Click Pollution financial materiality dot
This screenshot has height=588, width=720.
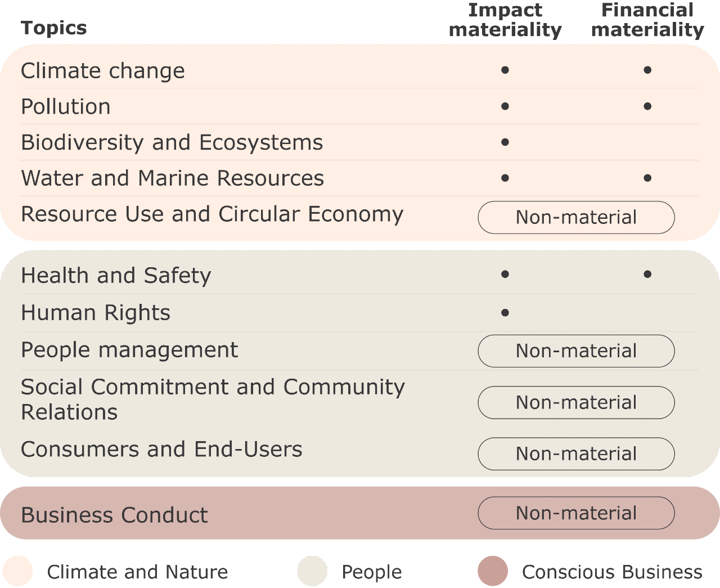[647, 106]
